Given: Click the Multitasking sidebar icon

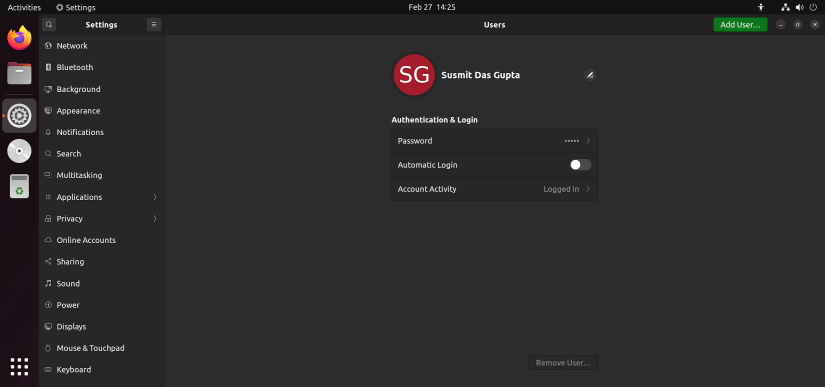Looking at the screenshot, I should pos(48,175).
